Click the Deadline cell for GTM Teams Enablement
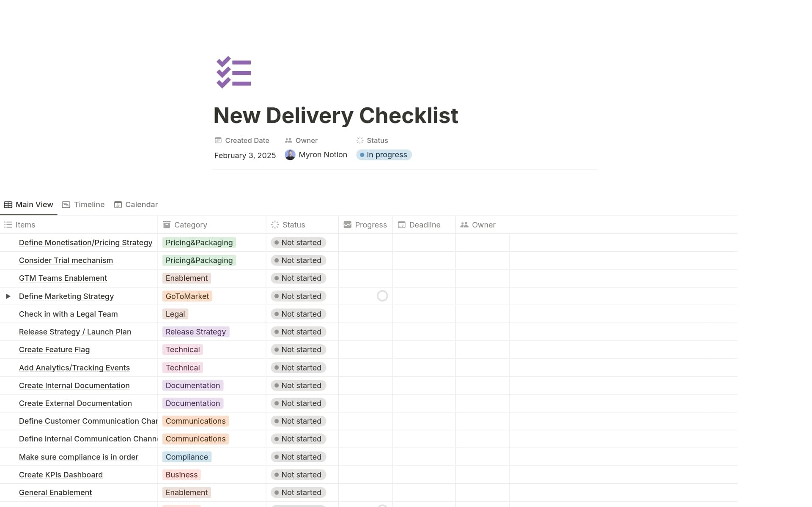812x507 pixels. 424,278
